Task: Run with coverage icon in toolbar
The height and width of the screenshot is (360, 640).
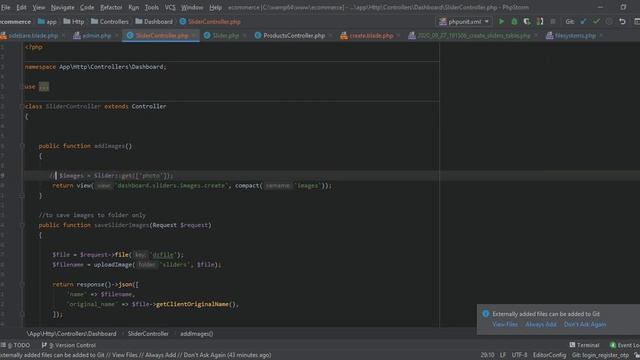Action: click(527, 22)
